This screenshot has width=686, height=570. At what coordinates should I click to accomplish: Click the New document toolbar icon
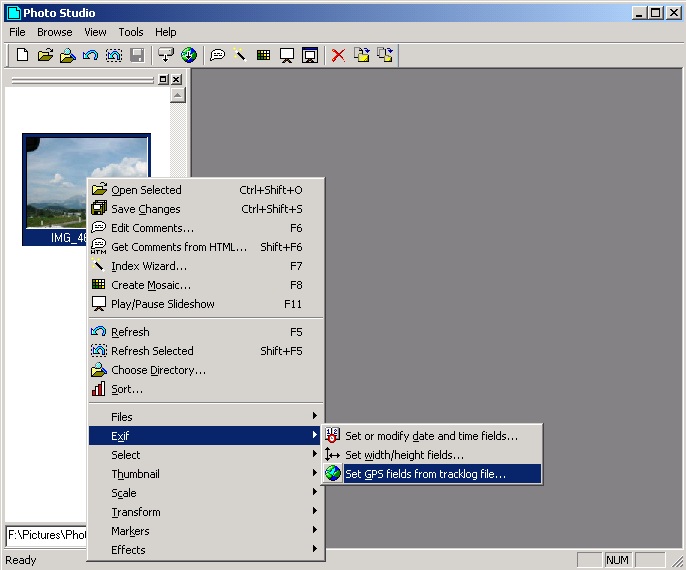pos(22,55)
